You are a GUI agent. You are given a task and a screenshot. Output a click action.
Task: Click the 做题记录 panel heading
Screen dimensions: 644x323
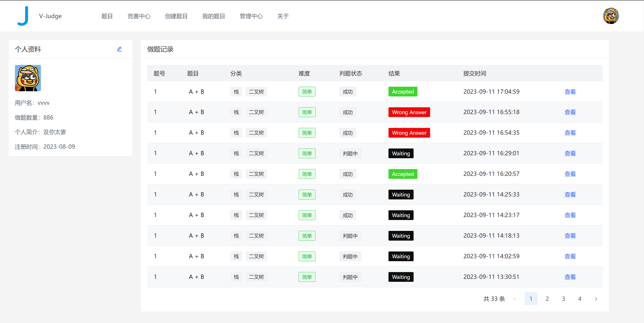coord(160,49)
